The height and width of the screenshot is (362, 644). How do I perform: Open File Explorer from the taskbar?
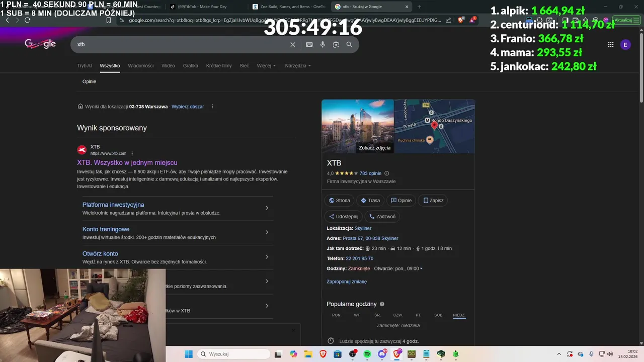[x=308, y=354]
